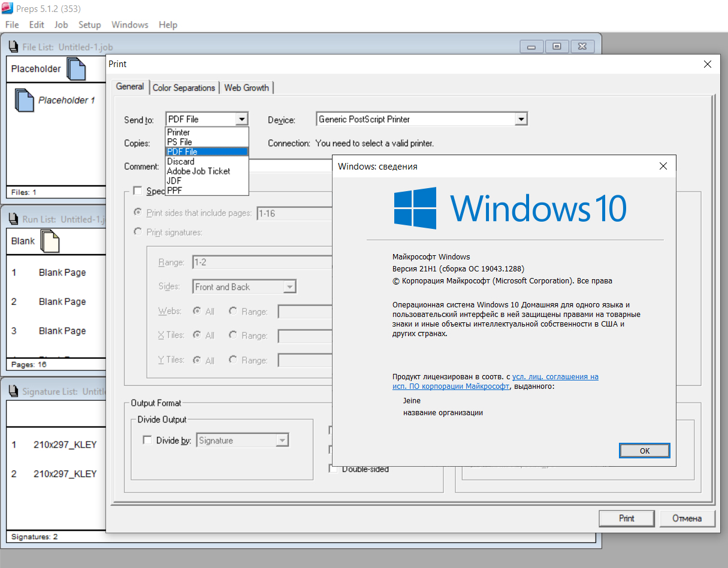Maximize the File List window
The image size is (728, 568).
coord(557,47)
